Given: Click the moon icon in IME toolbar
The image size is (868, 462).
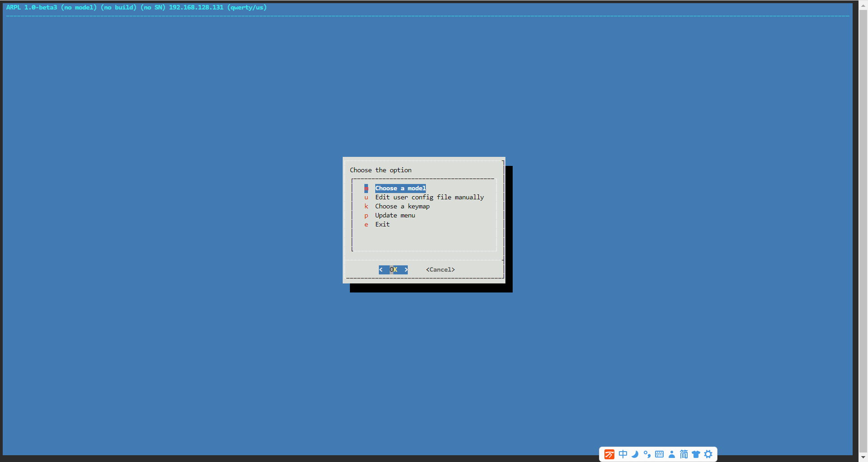Looking at the screenshot, I should click(635, 454).
